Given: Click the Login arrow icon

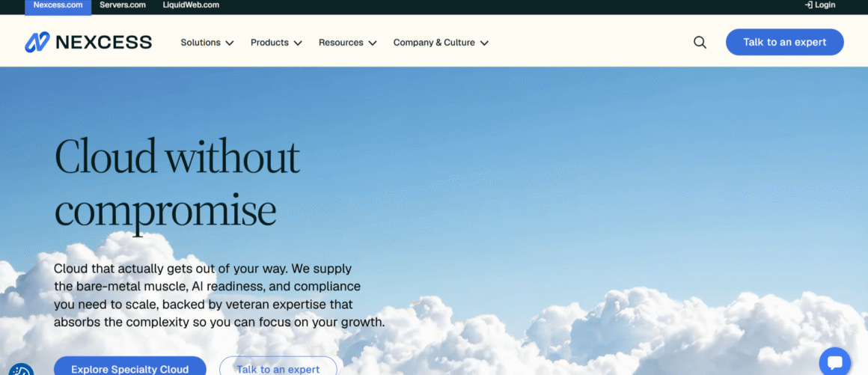Looking at the screenshot, I should click(808, 5).
